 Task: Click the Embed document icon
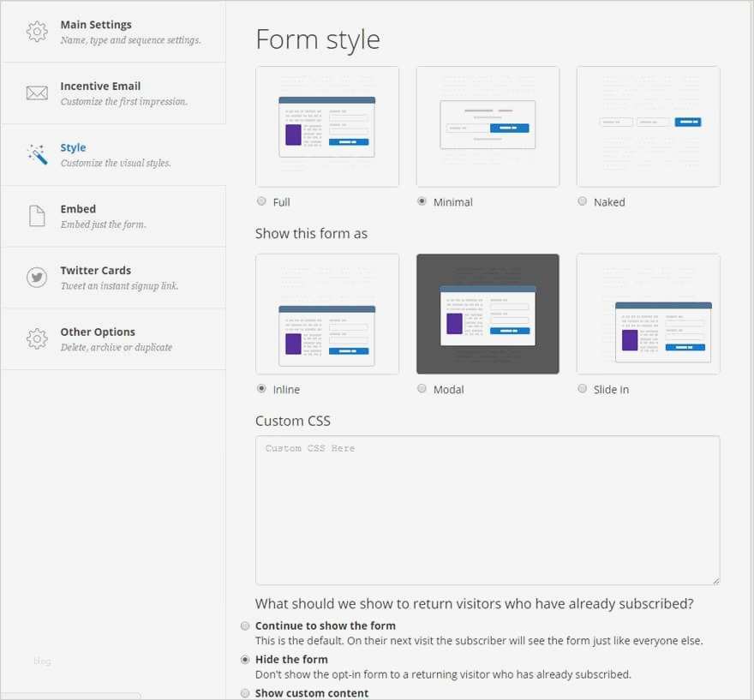[x=37, y=216]
